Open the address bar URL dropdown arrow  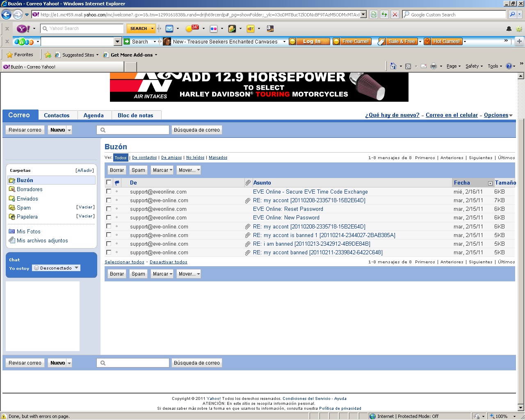[363, 14]
